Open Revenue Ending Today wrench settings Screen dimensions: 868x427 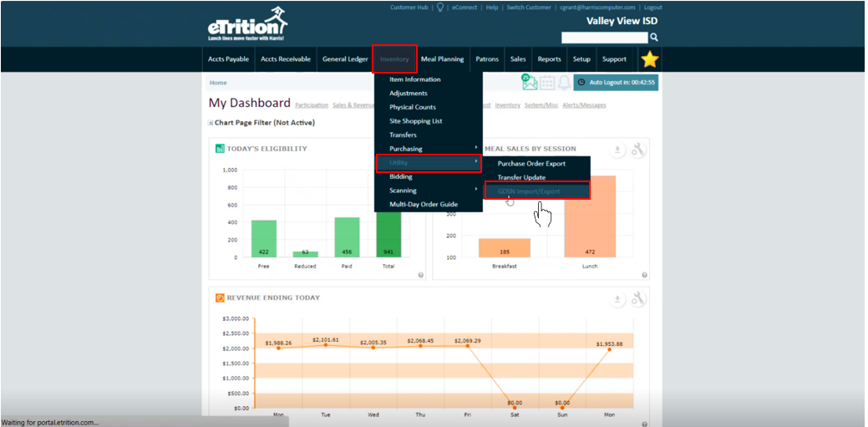(639, 298)
